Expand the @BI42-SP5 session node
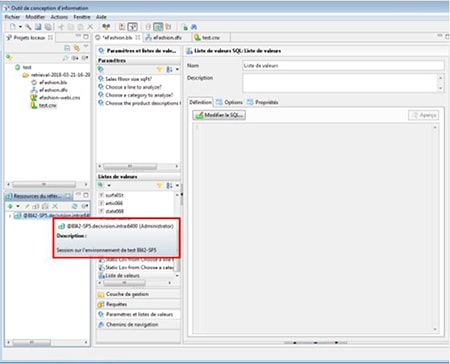This screenshot has width=450, height=364. tap(10, 216)
